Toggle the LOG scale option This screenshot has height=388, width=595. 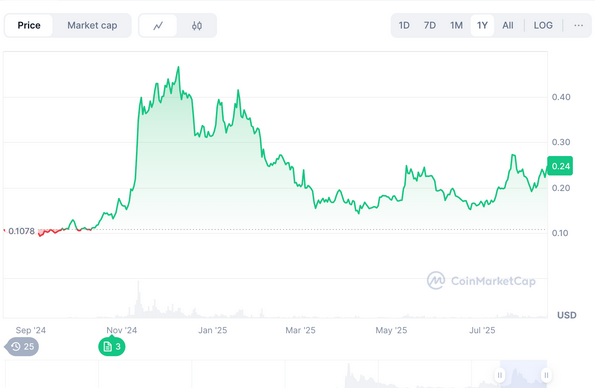click(543, 25)
